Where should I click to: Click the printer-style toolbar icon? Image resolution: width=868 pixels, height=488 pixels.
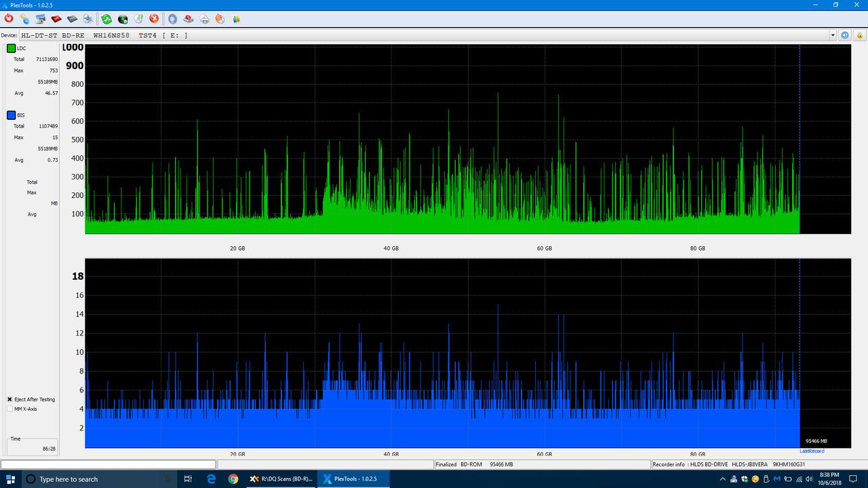pos(88,19)
